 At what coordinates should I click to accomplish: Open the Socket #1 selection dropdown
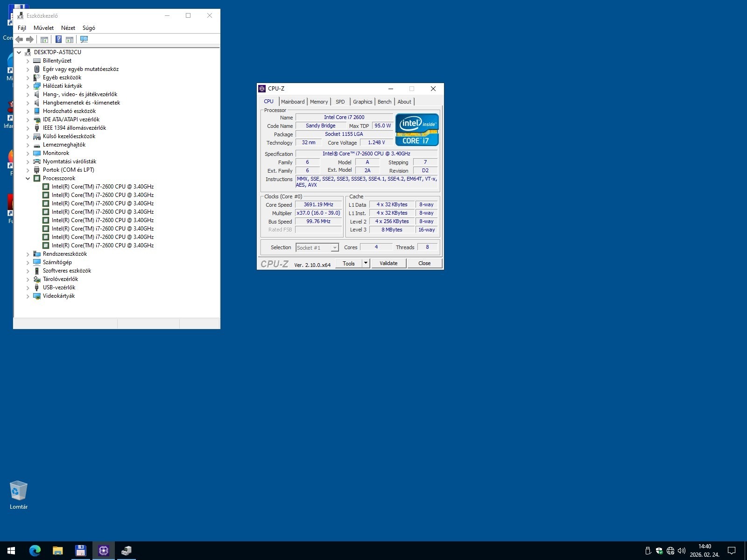334,248
